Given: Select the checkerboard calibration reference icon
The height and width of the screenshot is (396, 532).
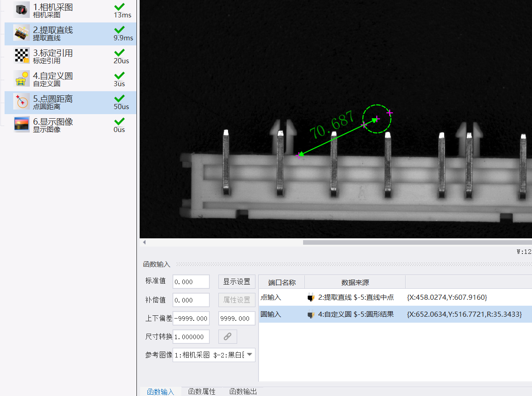Looking at the screenshot, I should click(x=22, y=56).
